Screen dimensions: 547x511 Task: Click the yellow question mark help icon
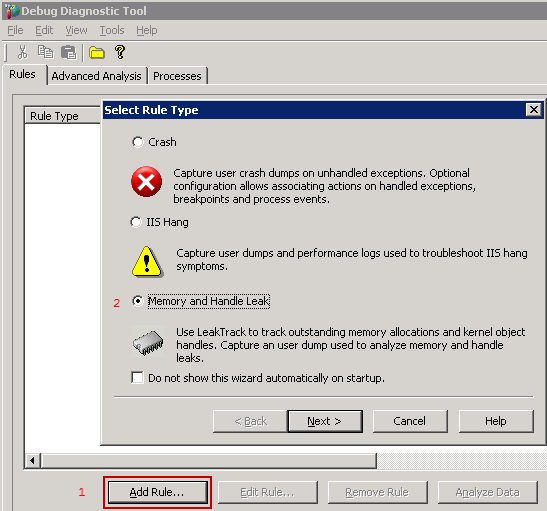(x=120, y=52)
